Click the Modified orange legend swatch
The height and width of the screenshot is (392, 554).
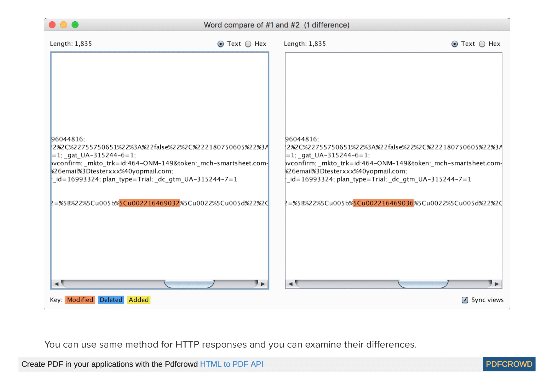tap(80, 300)
